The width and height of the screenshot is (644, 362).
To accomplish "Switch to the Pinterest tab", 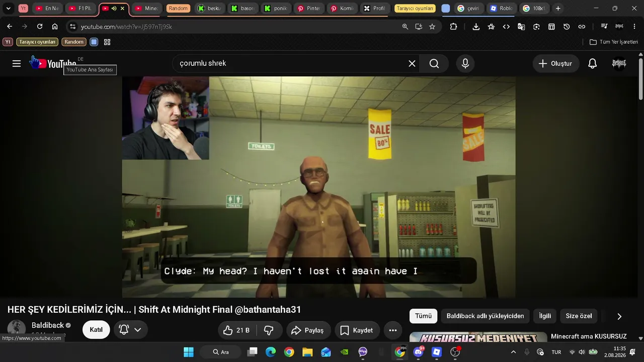I will tap(309, 9).
